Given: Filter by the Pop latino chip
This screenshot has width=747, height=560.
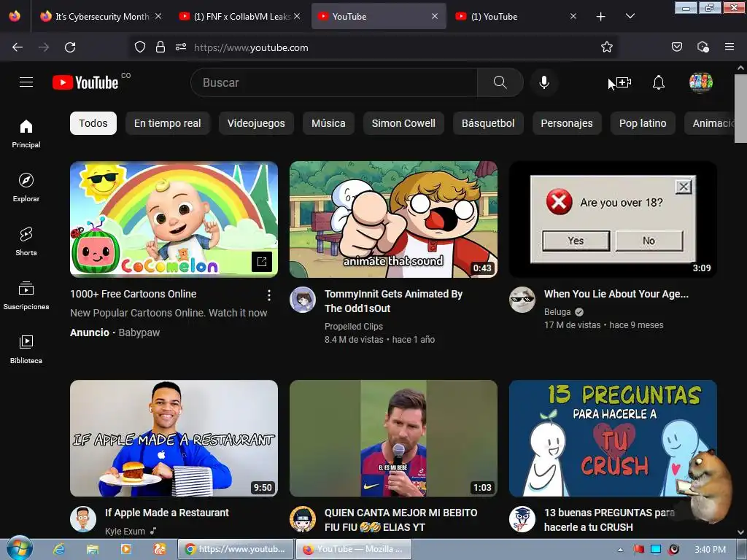Looking at the screenshot, I should pyautogui.click(x=643, y=123).
